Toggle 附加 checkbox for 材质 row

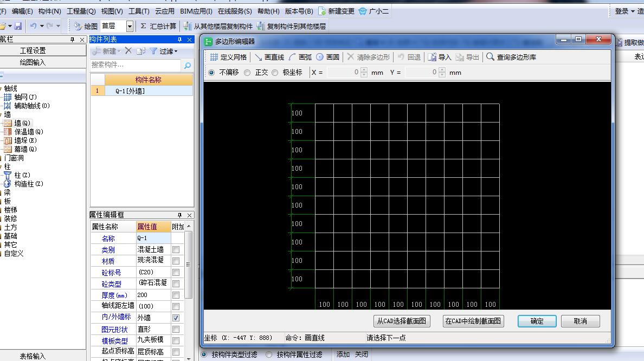click(x=176, y=261)
